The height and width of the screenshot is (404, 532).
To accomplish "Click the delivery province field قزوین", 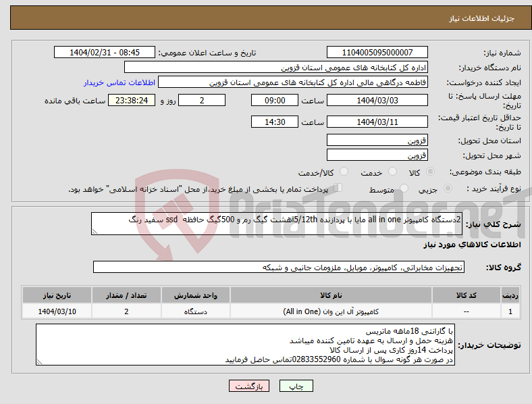I will coord(377,140).
